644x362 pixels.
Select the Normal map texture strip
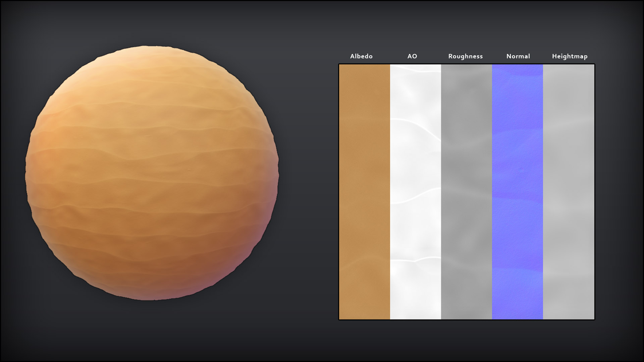point(518,192)
